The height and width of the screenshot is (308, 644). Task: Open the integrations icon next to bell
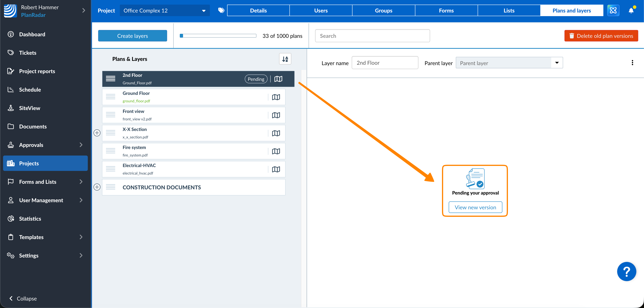(x=613, y=11)
